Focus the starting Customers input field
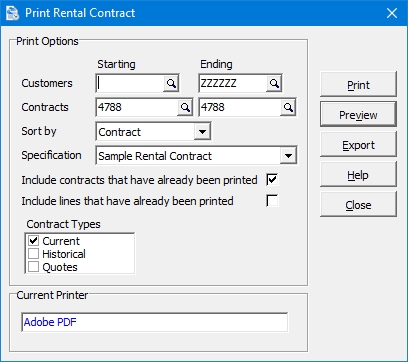Screen dimensions: 408x362 (x=130, y=83)
